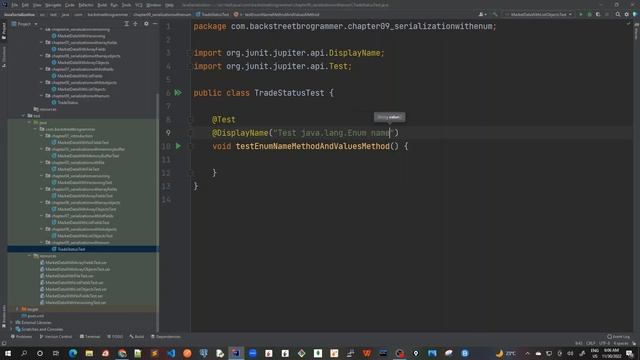Change UTF-8 encoding in status bar

[604, 344]
